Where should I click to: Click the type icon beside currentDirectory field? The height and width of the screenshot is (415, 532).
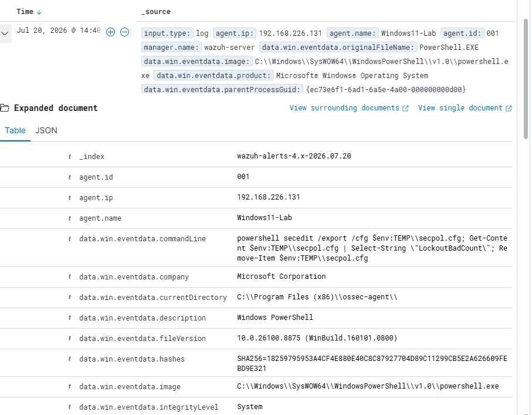[x=70, y=297]
